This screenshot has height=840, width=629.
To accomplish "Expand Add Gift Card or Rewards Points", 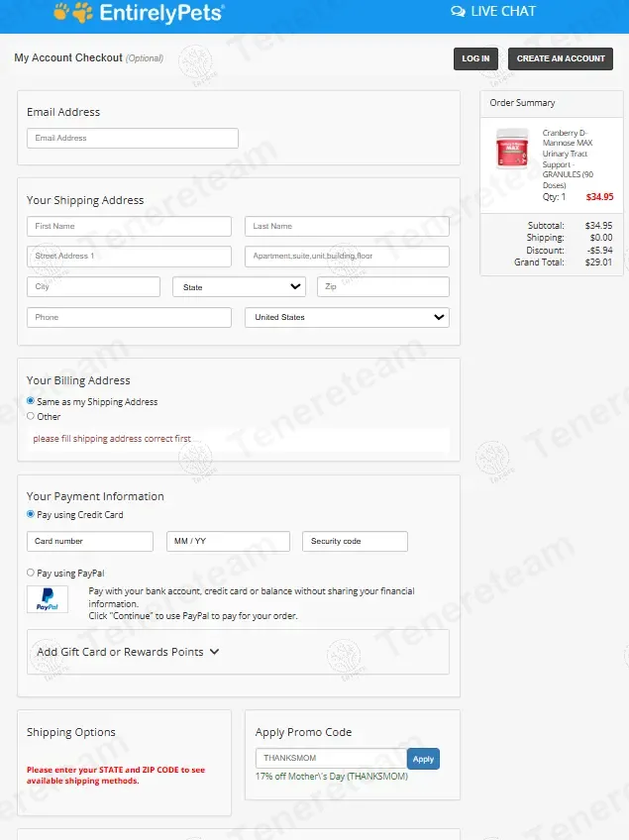I will coord(128,652).
